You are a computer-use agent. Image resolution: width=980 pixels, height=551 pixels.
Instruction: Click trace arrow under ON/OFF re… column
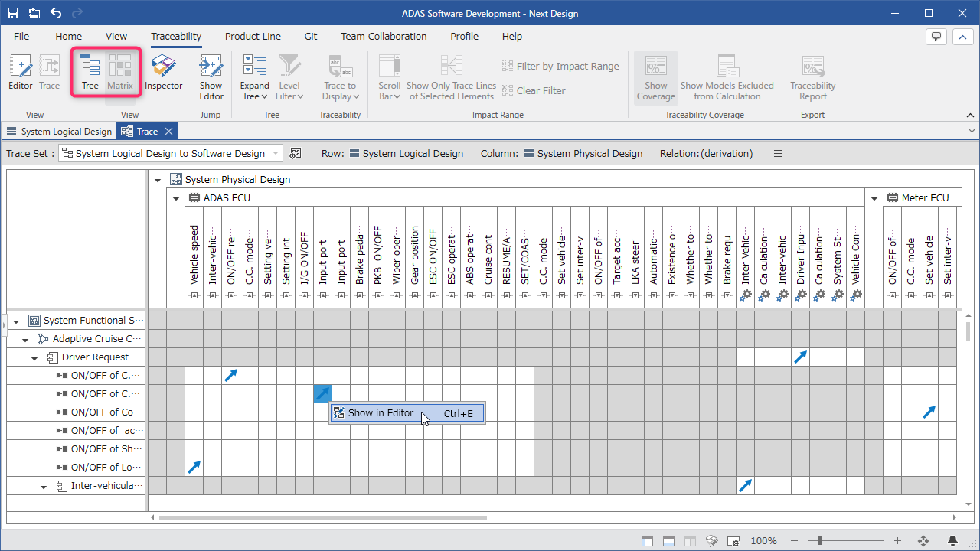(x=231, y=376)
